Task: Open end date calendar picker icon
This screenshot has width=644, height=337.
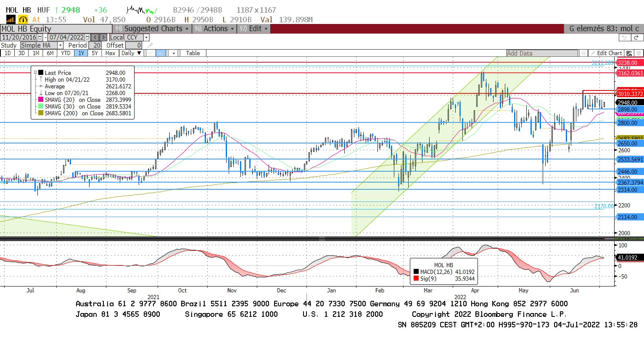Action: click(87, 37)
